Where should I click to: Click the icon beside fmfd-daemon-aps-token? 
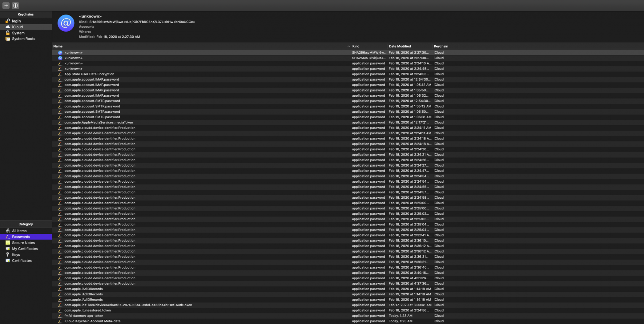[x=60, y=316]
